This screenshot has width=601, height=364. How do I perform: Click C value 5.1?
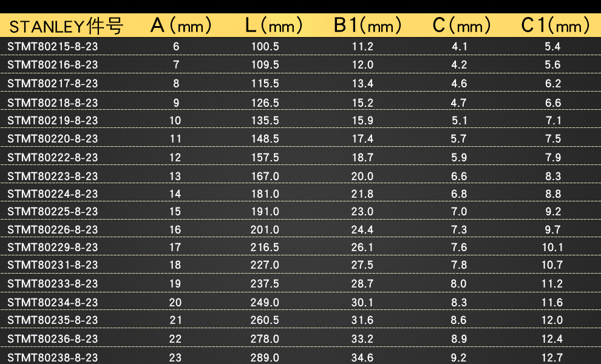click(x=459, y=120)
